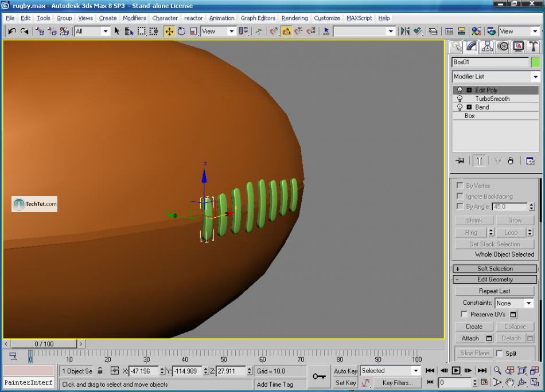Click the Create button in Edit Geometry
The width and height of the screenshot is (545, 392).
(474, 326)
